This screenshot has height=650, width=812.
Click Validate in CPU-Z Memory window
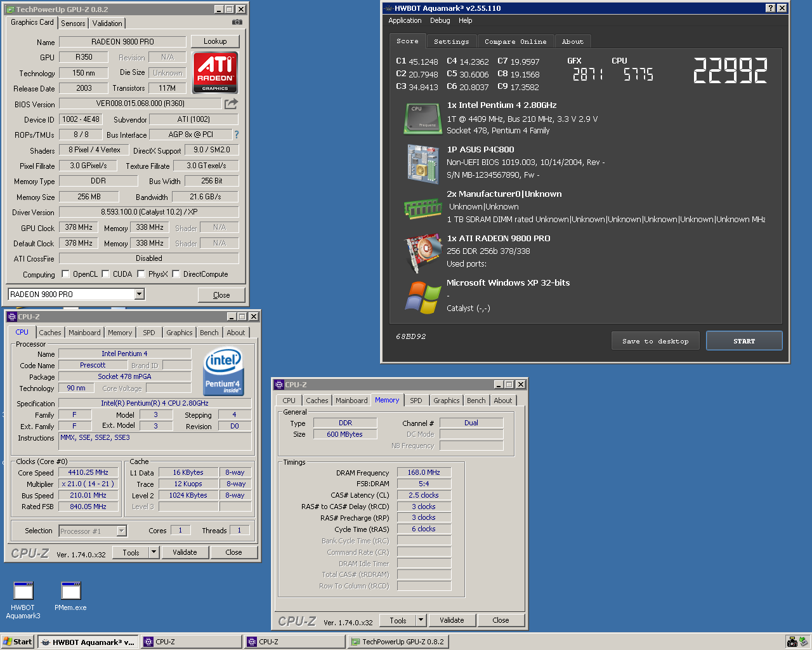point(452,620)
